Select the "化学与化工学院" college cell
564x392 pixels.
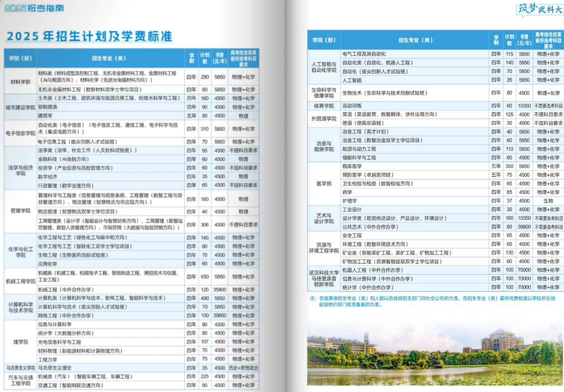pos(21,250)
